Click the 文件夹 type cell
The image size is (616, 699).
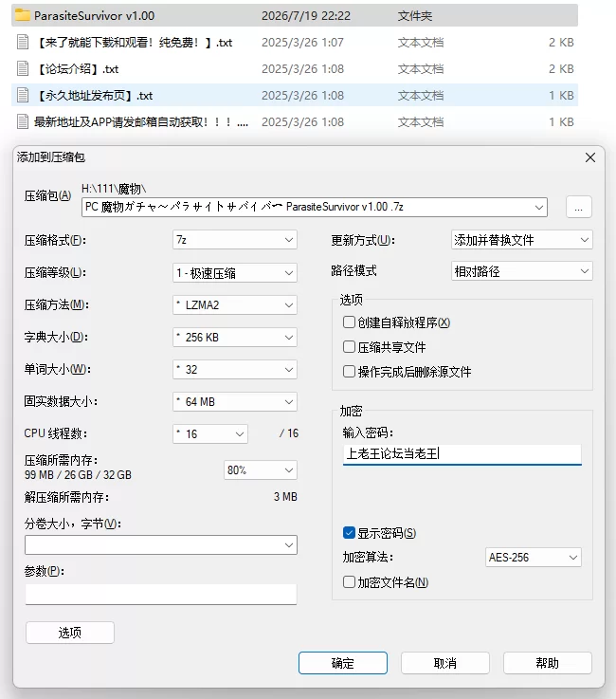pos(415,15)
